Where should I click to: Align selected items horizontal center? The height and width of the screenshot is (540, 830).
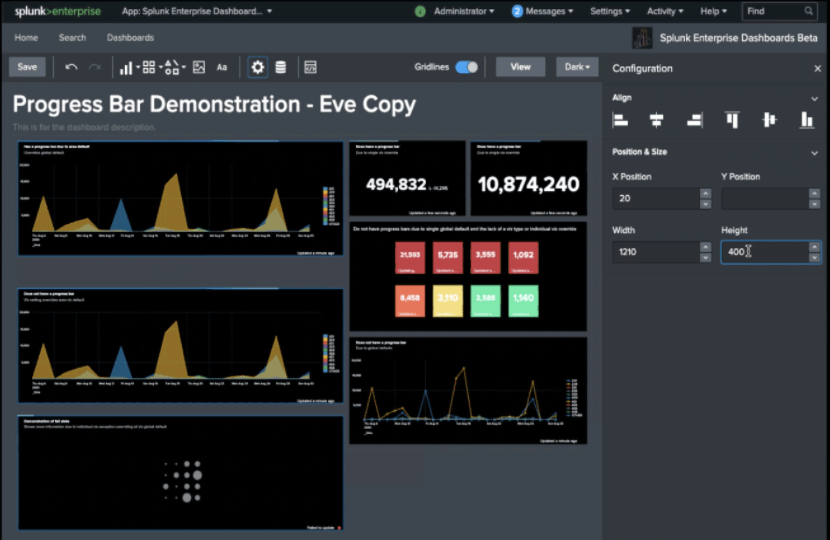click(x=656, y=120)
